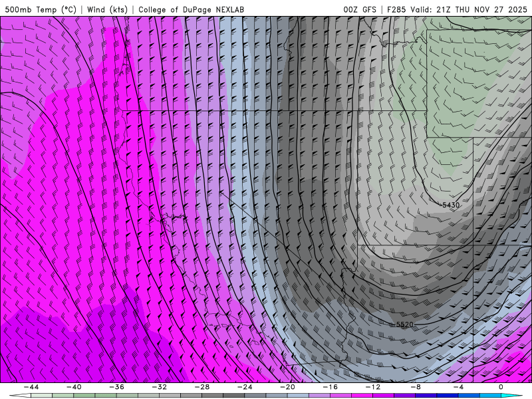Click the -36 color scale label
532x399 pixels.
tap(117, 387)
